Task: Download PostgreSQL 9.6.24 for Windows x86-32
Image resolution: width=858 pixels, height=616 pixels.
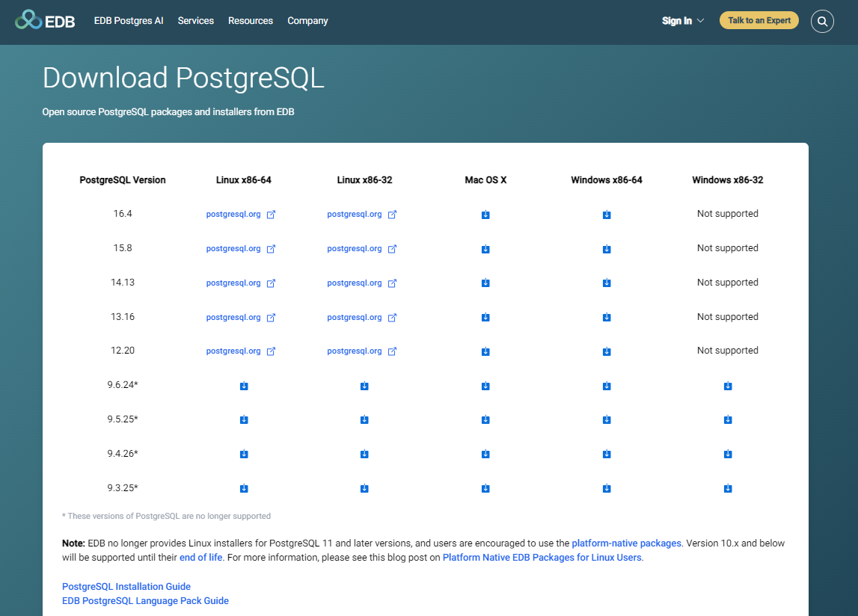Action: point(728,386)
